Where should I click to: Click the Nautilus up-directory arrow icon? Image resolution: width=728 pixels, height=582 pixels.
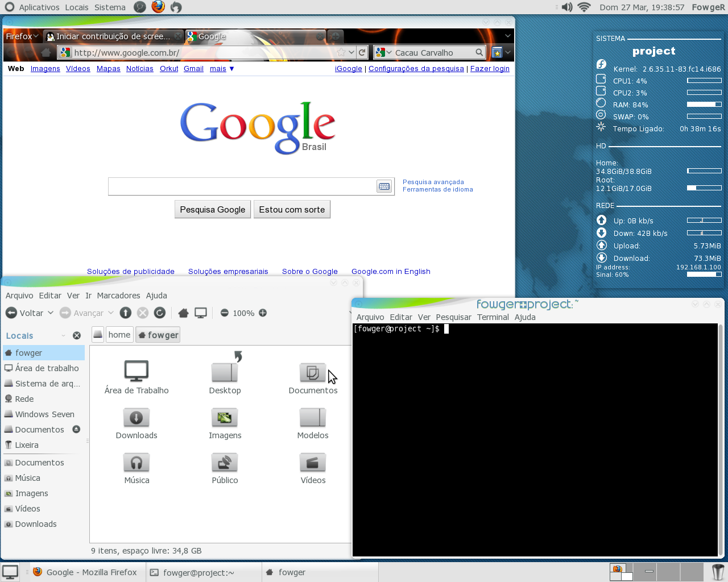126,313
